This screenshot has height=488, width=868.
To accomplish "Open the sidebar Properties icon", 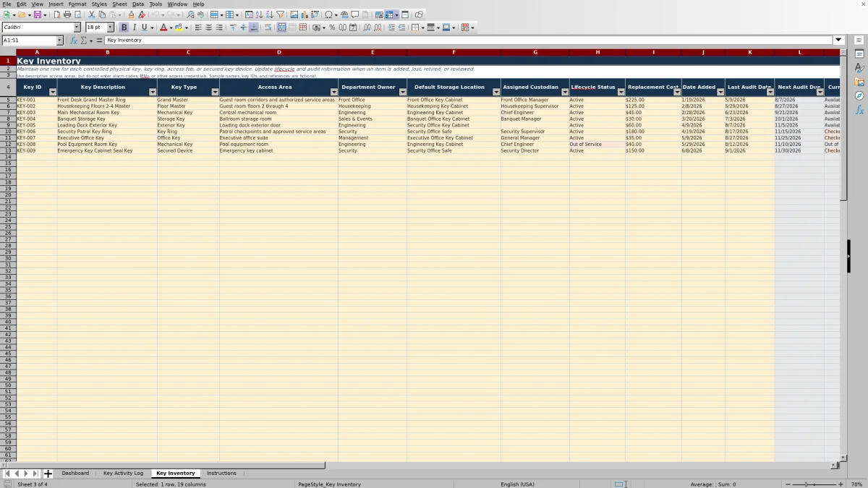I will tap(859, 54).
